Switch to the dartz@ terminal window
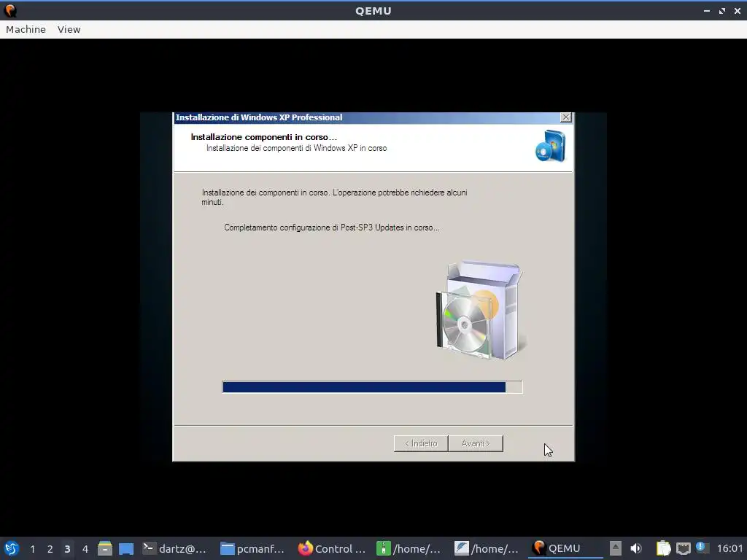This screenshot has height=560, width=747. click(x=175, y=548)
